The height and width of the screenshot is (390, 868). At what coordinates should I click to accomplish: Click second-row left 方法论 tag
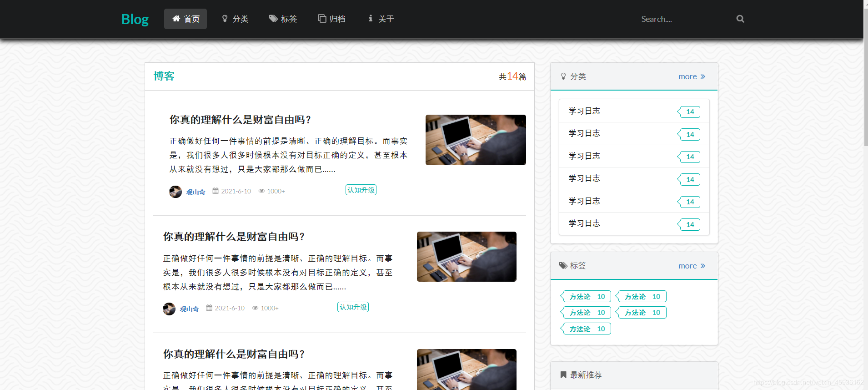click(x=586, y=313)
